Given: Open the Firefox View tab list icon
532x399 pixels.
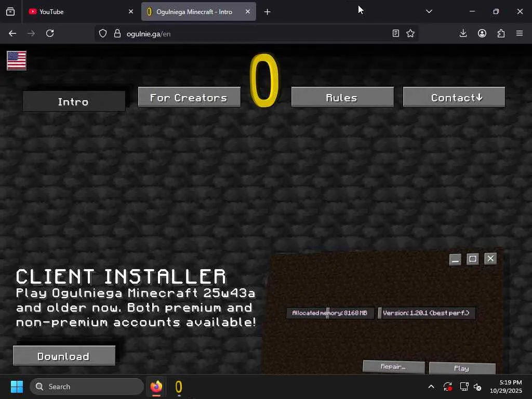Looking at the screenshot, I should pyautogui.click(x=10, y=11).
